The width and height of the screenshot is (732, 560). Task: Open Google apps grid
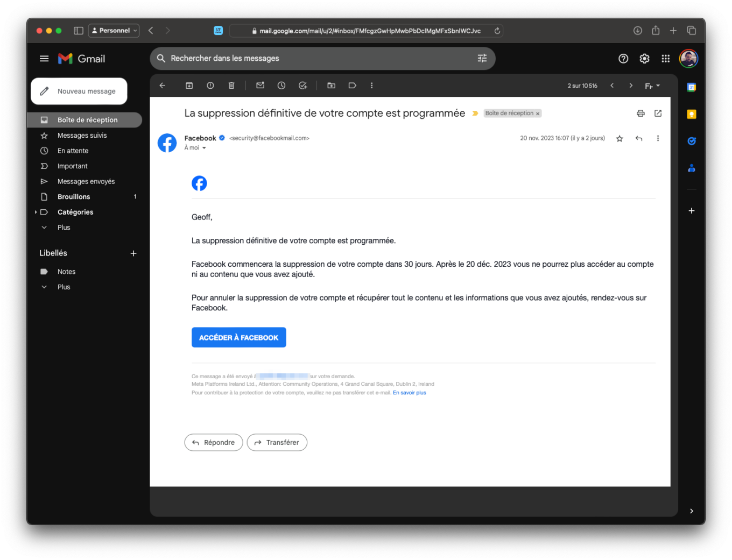tap(666, 59)
